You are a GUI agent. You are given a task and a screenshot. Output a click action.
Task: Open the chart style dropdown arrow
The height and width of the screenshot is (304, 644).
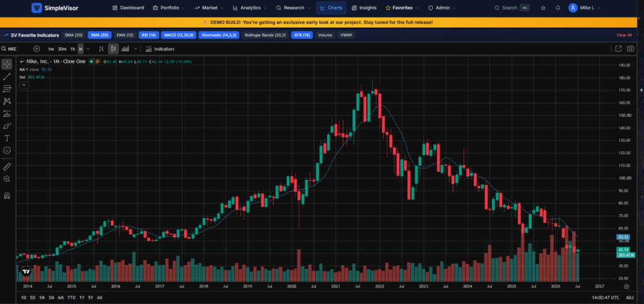tap(135, 49)
